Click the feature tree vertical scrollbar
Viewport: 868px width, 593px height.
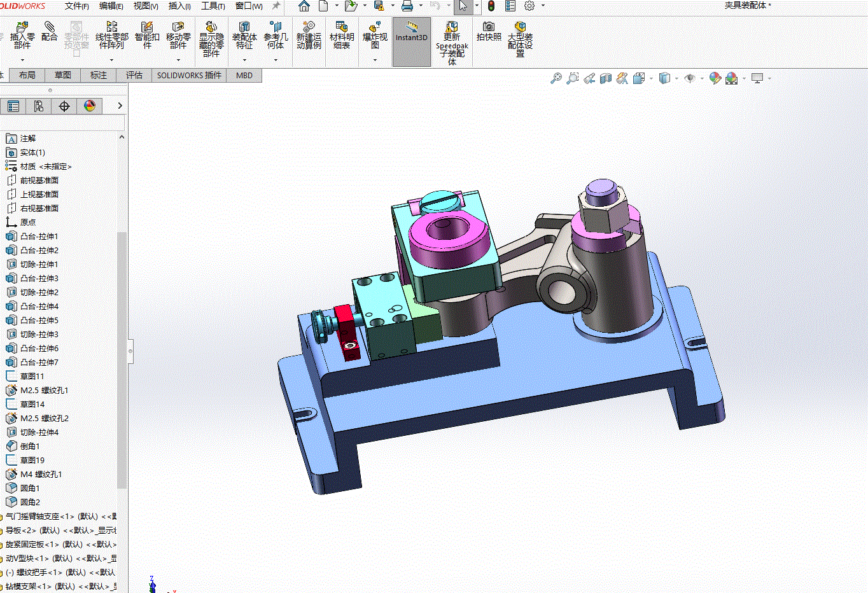122,359
